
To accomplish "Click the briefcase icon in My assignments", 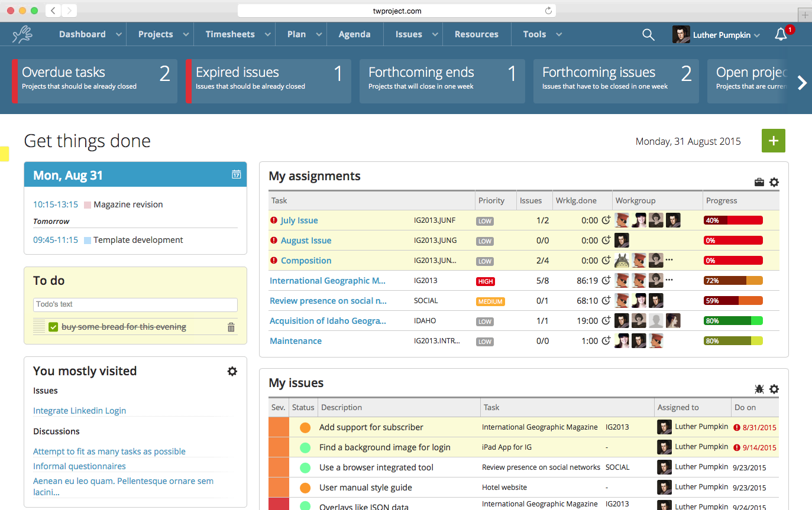I will [x=759, y=183].
